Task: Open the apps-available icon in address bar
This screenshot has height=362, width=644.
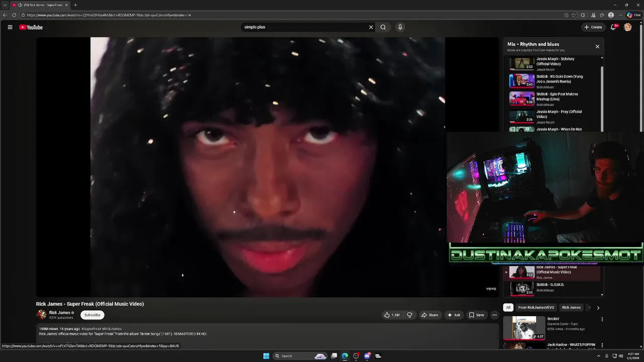Action: click(x=567, y=15)
